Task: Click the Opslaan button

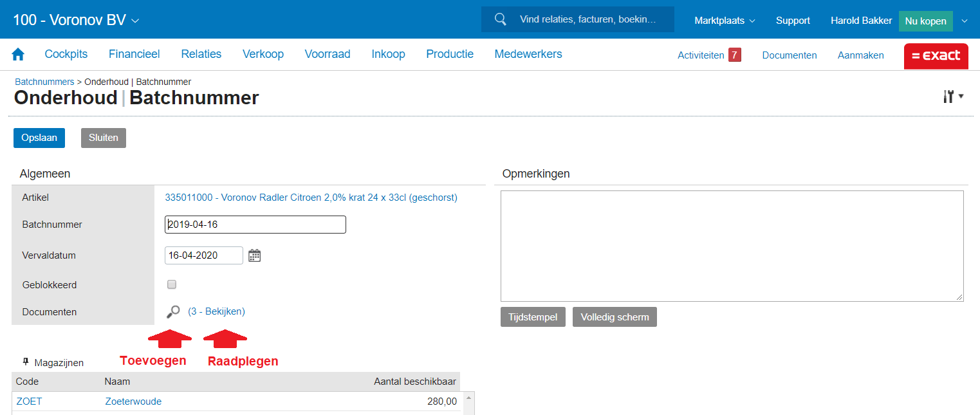Action: point(39,138)
